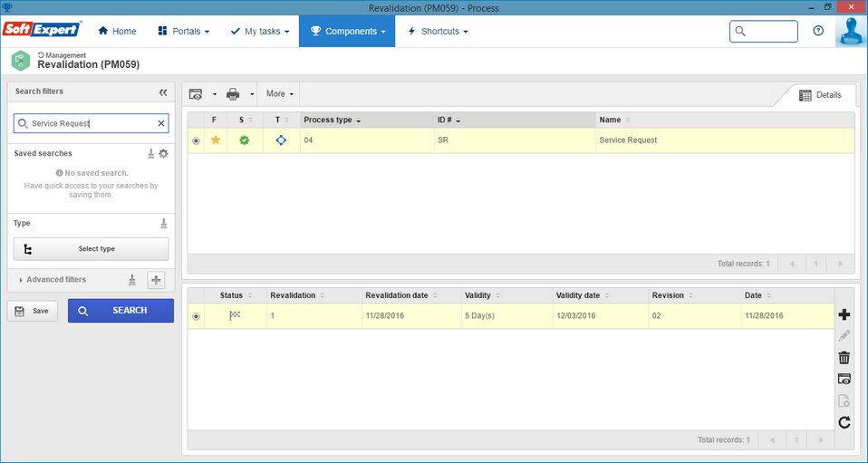Open the Shortcuts menu
This screenshot has height=463, width=868.
[x=438, y=31]
